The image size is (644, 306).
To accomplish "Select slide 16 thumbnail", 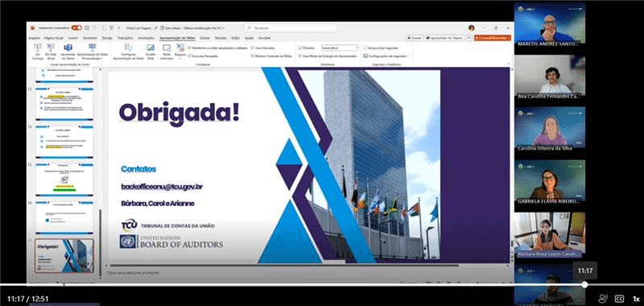I will [x=64, y=217].
